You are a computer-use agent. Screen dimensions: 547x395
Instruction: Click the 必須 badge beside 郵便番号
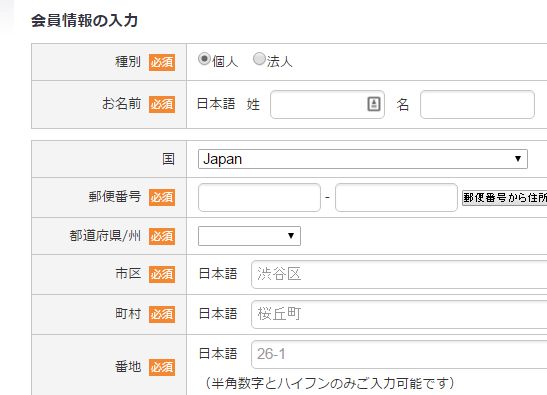[162, 197]
